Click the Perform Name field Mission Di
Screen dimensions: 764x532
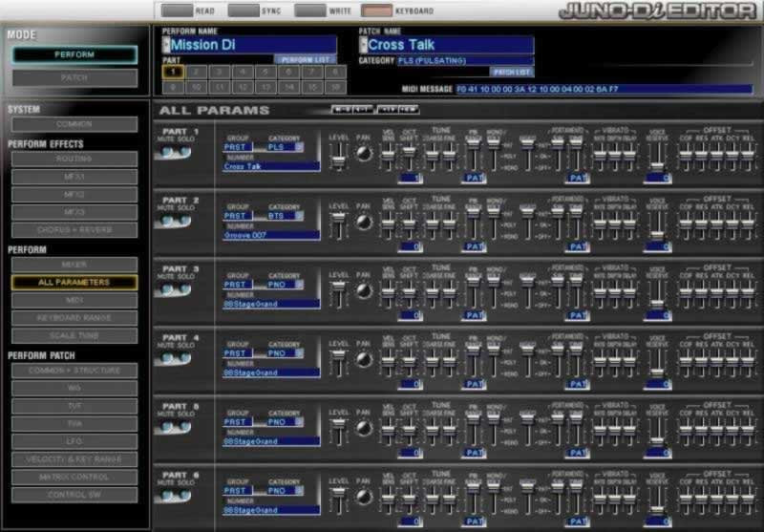pyautogui.click(x=251, y=44)
